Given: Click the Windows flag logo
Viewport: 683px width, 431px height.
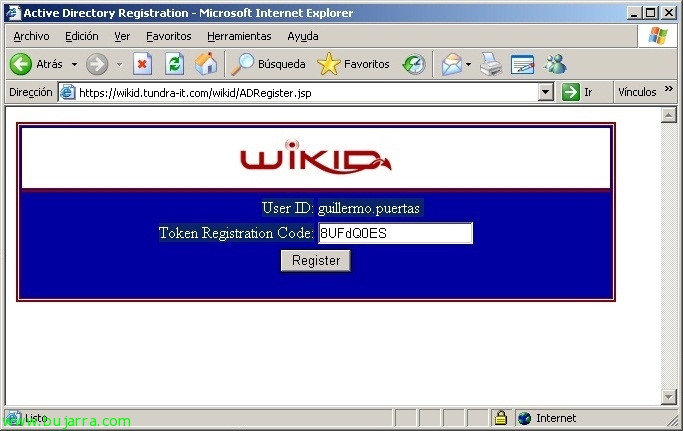Looking at the screenshot, I should click(x=658, y=36).
